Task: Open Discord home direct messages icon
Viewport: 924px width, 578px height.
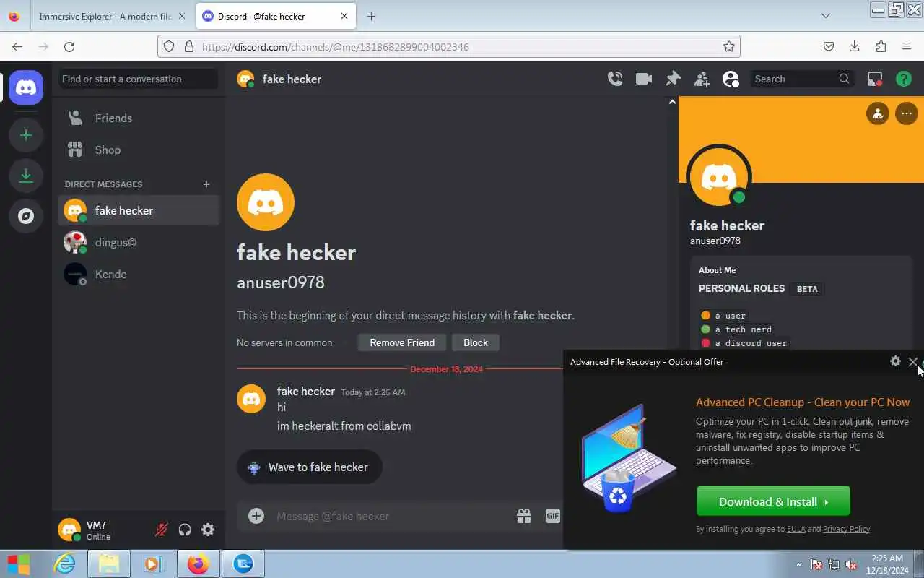Action: [26, 87]
